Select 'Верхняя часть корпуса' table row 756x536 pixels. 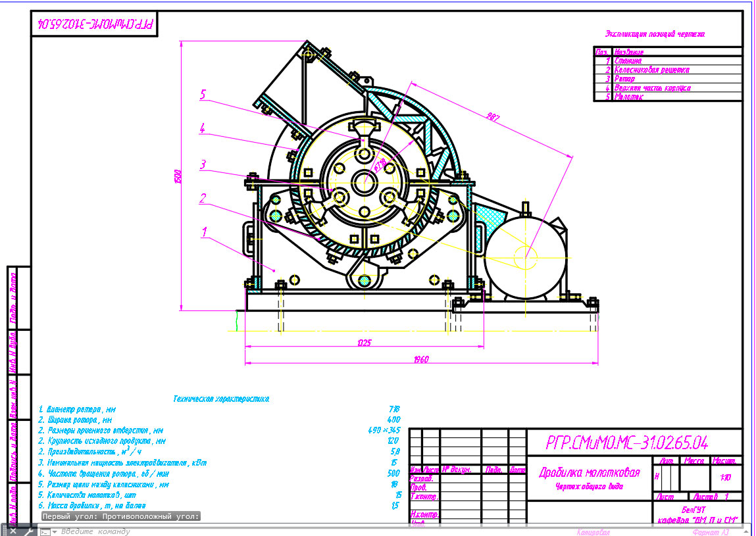pos(668,87)
